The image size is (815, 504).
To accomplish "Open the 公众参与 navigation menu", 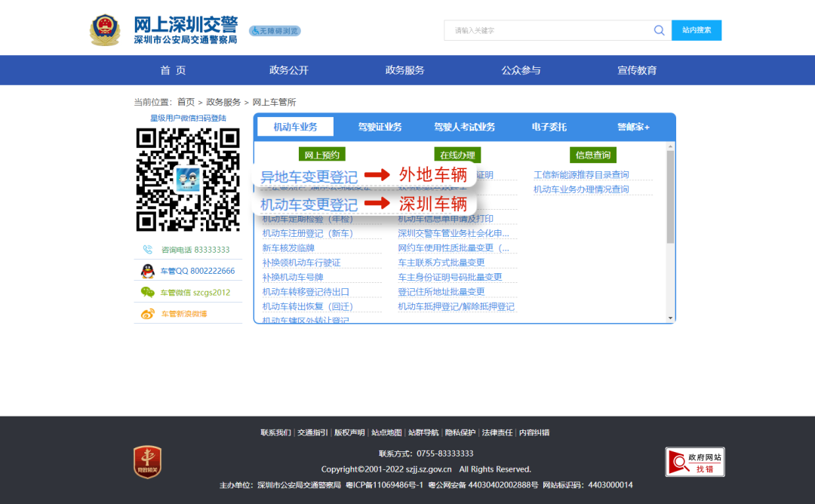I will point(521,70).
